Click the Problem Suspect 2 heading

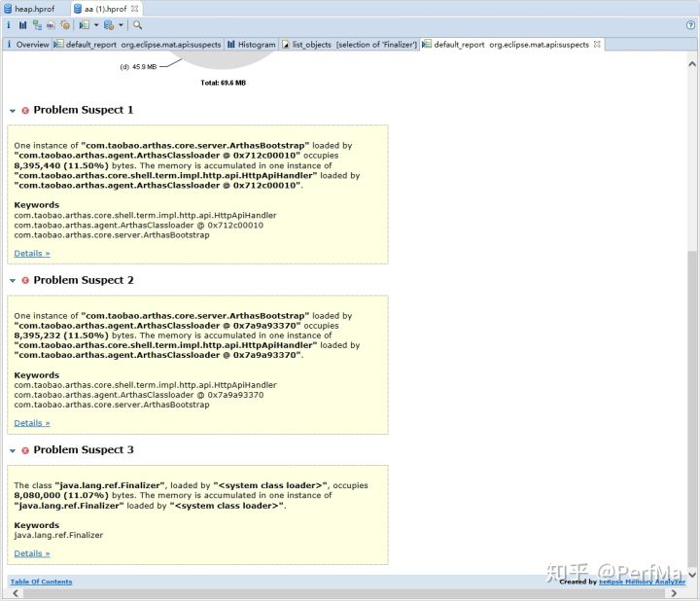pos(84,280)
